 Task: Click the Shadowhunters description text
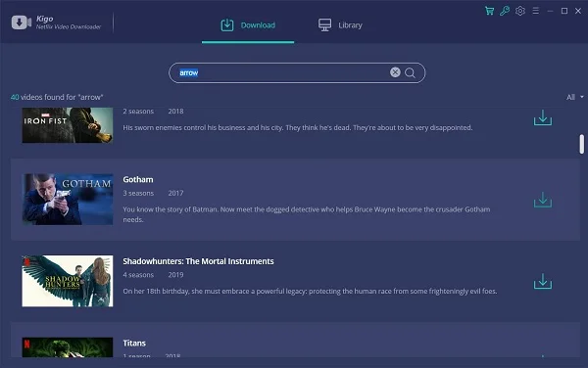310,291
